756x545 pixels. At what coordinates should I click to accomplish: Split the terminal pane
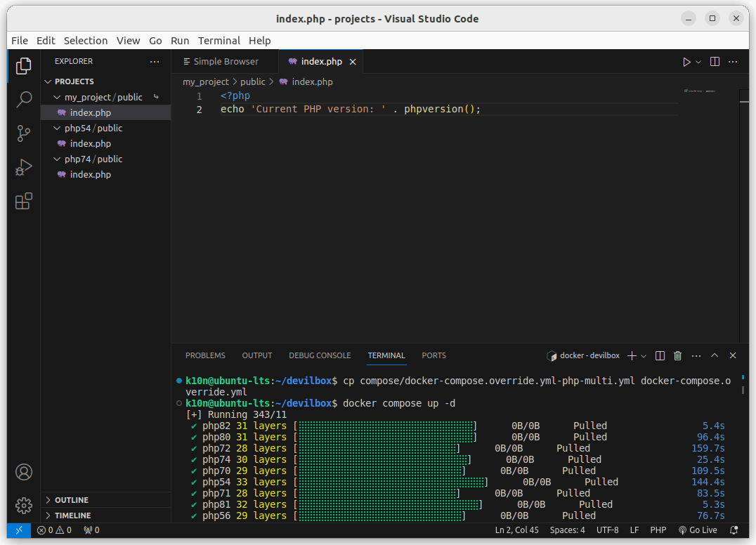pyautogui.click(x=660, y=356)
